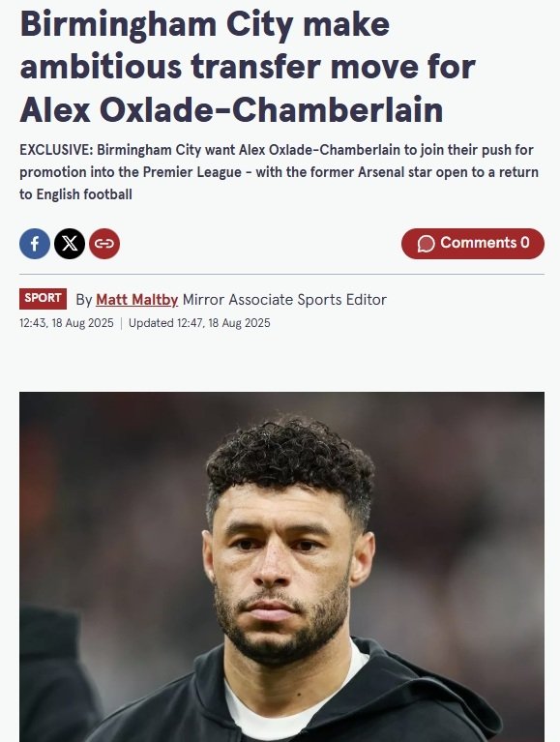Image resolution: width=560 pixels, height=742 pixels.
Task: Click the word EXCLUSIVE in the subheading
Action: (56, 150)
